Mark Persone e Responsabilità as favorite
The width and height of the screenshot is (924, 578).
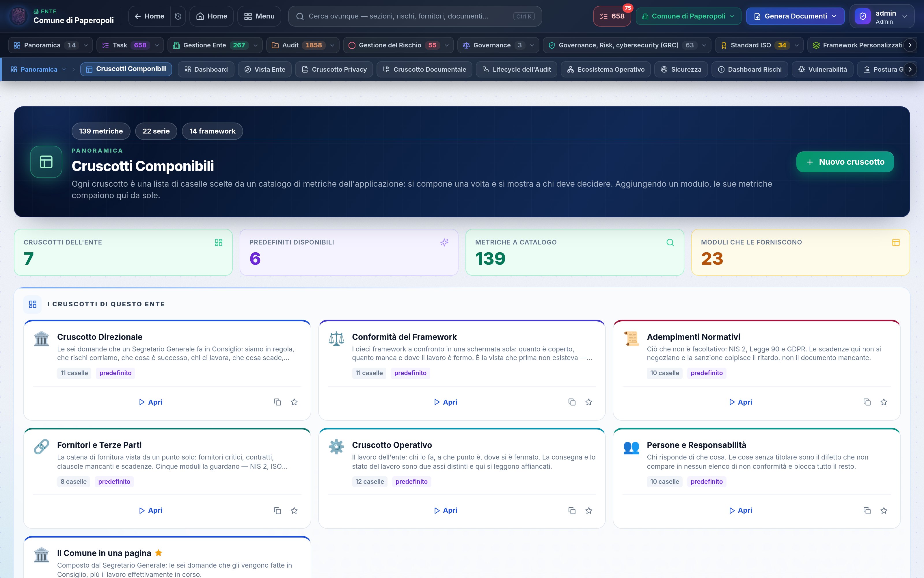884,510
